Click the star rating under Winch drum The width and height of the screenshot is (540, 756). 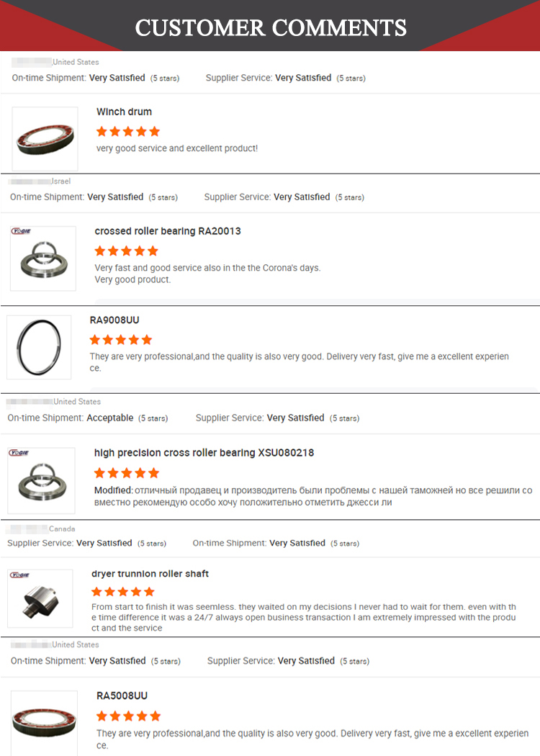(x=128, y=132)
